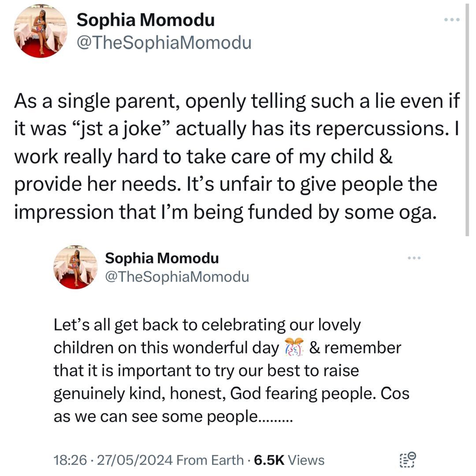The width and height of the screenshot is (476, 476).
Task: Click @TheSophiaMomodu handle in quoted tweet
Action: coord(177,276)
